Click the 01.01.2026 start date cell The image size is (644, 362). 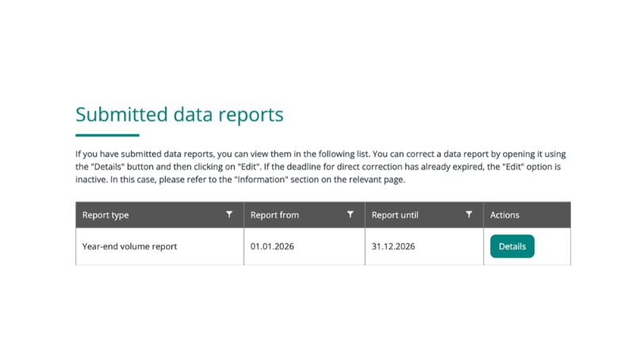(x=272, y=246)
